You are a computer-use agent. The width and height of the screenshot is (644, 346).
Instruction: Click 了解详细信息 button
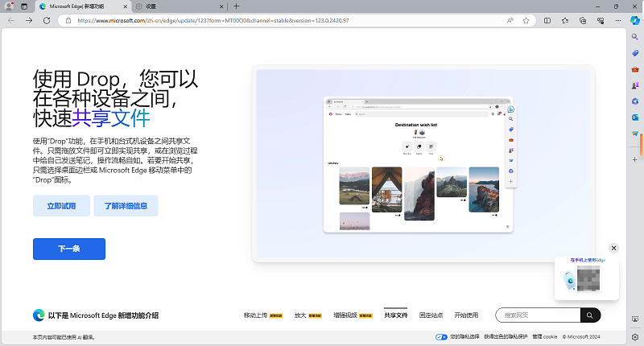(126, 206)
